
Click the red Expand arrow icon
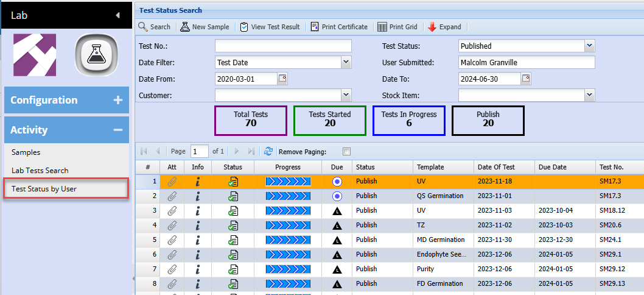tap(432, 27)
